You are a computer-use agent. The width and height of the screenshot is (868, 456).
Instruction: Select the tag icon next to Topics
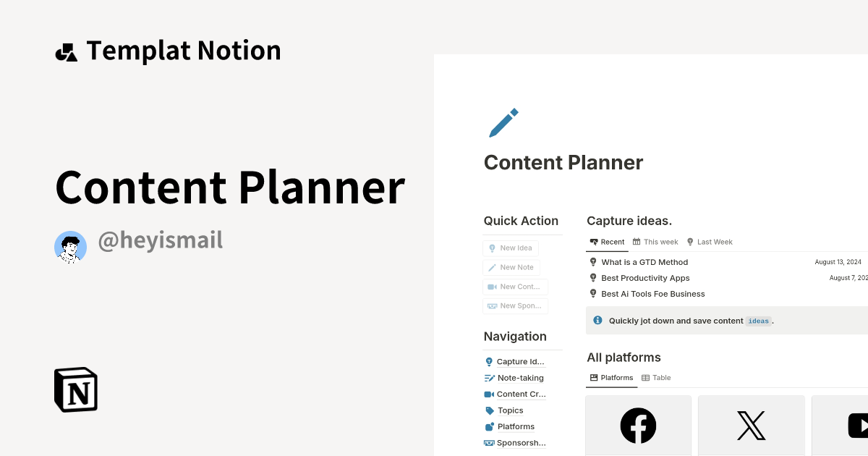point(488,410)
